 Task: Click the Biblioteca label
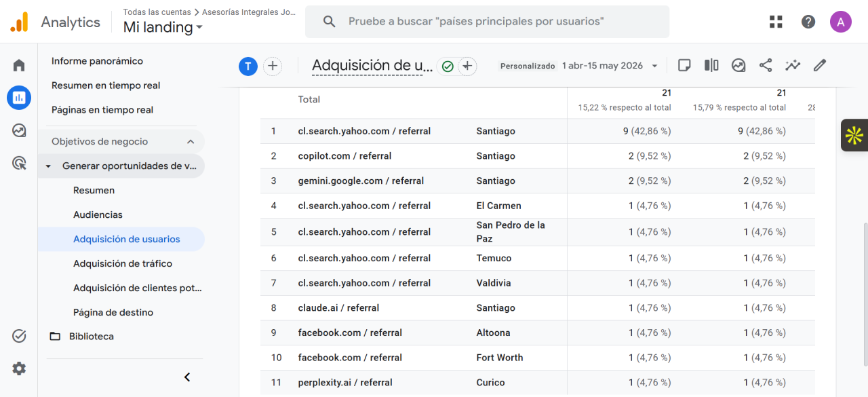(x=92, y=337)
